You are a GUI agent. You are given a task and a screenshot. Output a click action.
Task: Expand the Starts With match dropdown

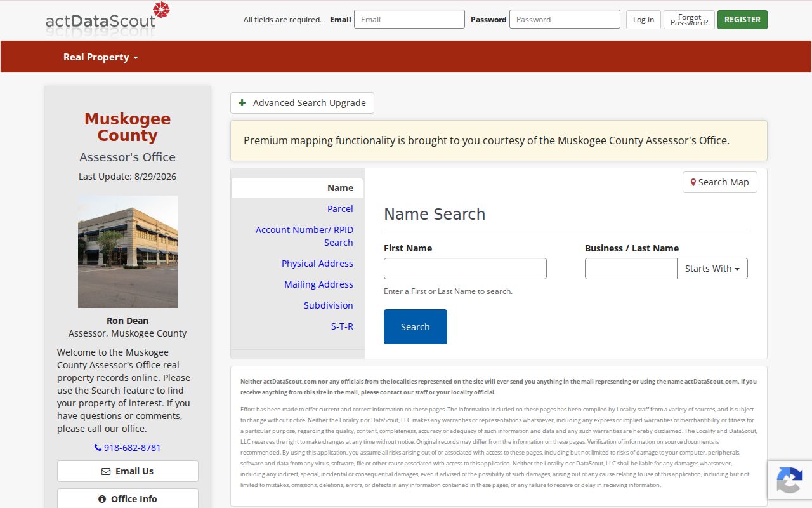point(712,269)
